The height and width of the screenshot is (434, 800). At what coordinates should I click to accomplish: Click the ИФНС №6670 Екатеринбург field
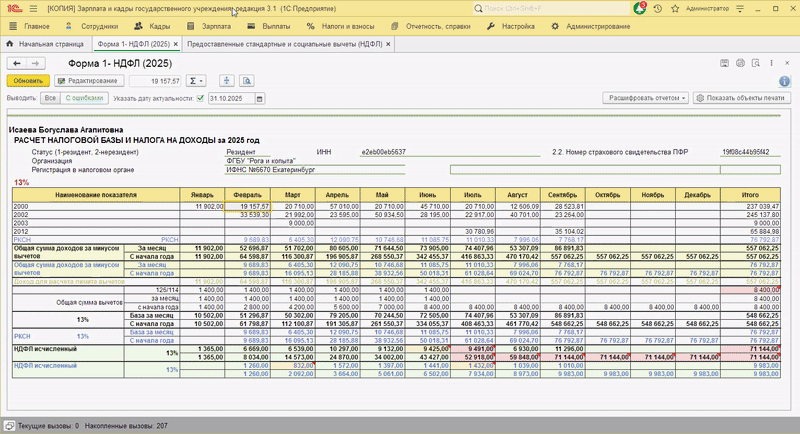click(x=315, y=170)
